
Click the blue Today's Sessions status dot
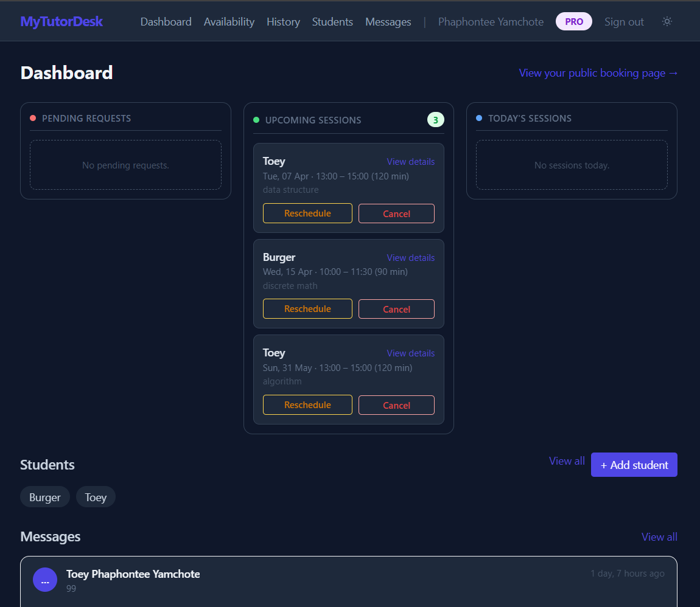[479, 118]
